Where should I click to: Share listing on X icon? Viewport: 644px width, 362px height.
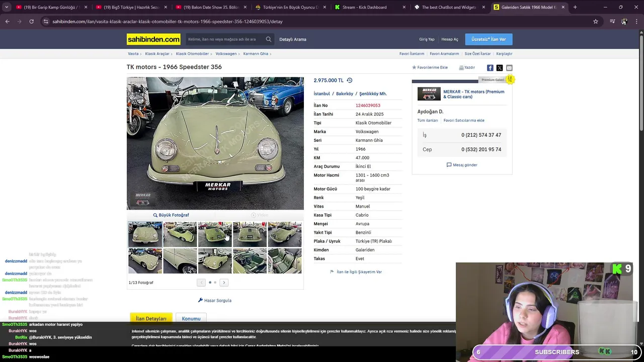(500, 68)
